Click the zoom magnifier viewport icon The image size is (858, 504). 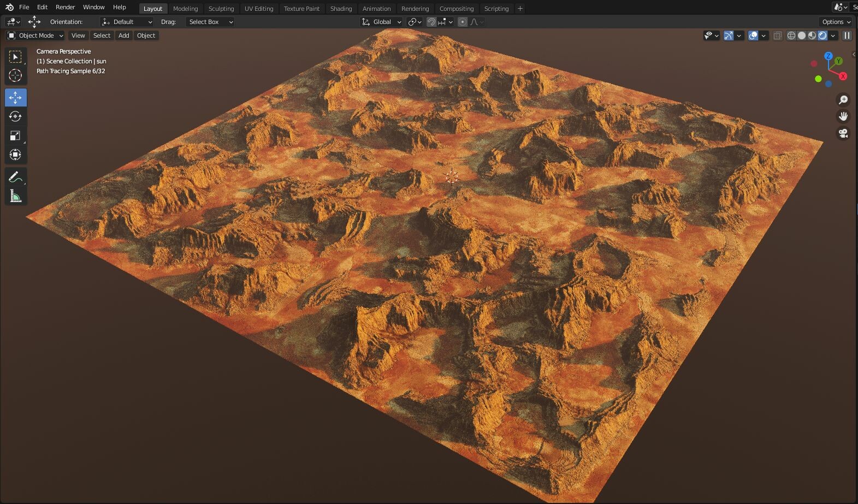(x=843, y=99)
